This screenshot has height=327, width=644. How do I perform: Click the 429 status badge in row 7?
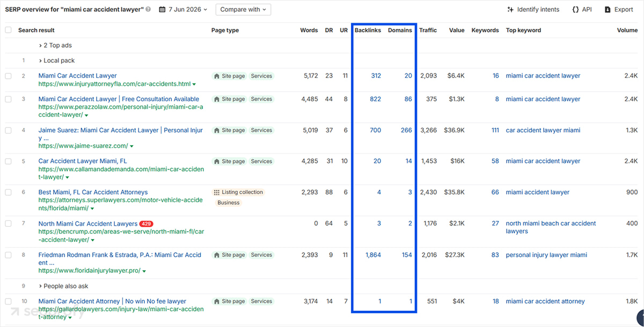pos(147,224)
